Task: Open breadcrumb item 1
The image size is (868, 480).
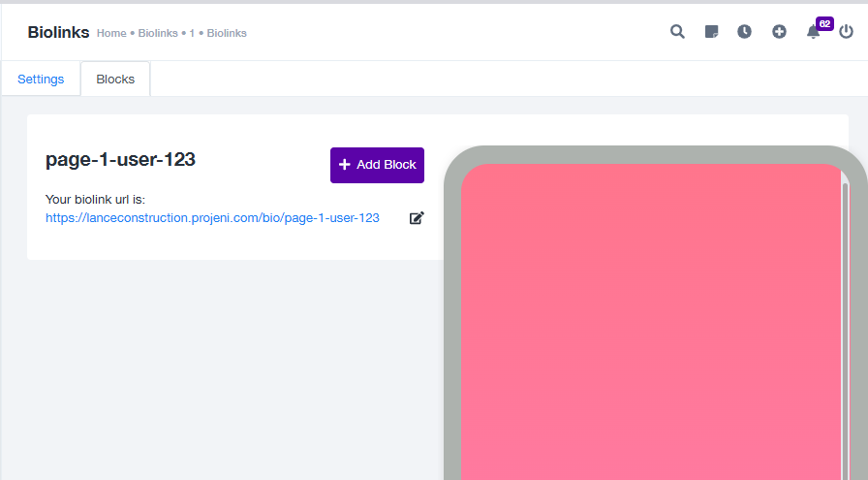Action: pos(192,33)
